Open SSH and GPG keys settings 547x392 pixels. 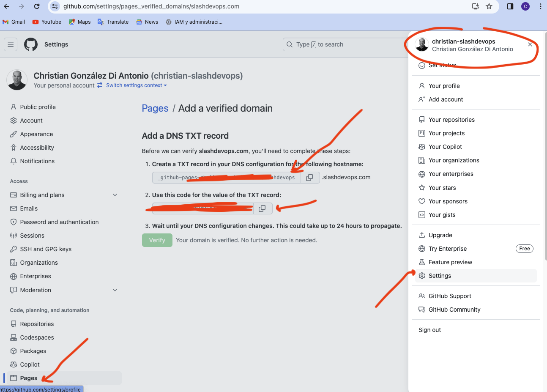(64, 249)
